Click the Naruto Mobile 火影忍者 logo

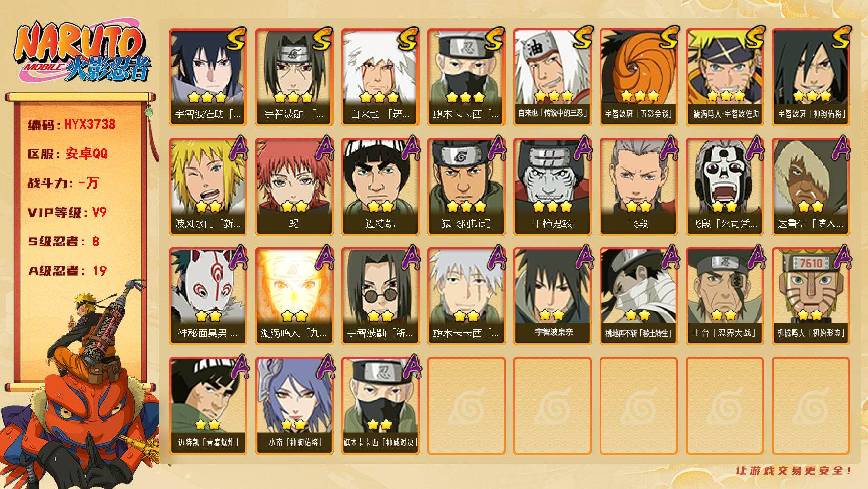[x=82, y=53]
